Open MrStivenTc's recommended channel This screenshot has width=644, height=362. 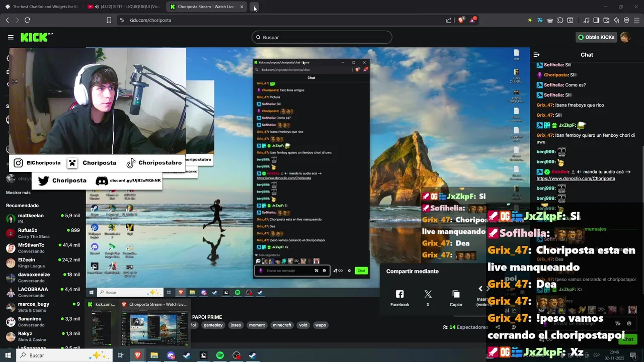pos(43,248)
